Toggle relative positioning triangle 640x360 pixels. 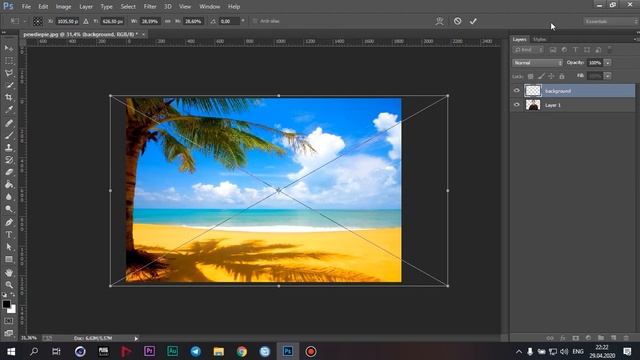click(86, 21)
